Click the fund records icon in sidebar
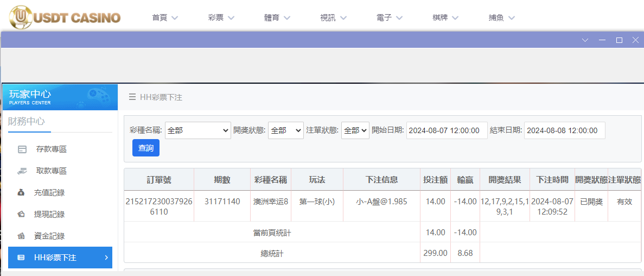This screenshot has width=644, height=276. pos(21,236)
